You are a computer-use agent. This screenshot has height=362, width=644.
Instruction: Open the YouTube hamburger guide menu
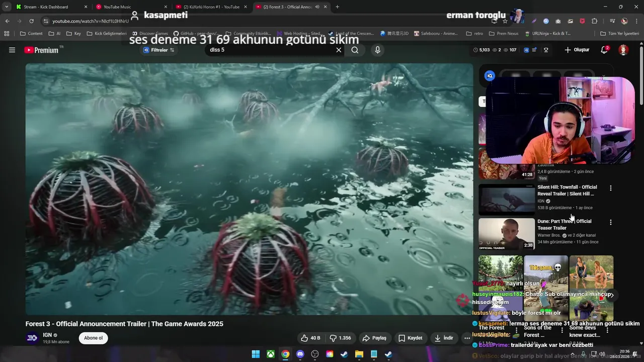point(12,50)
